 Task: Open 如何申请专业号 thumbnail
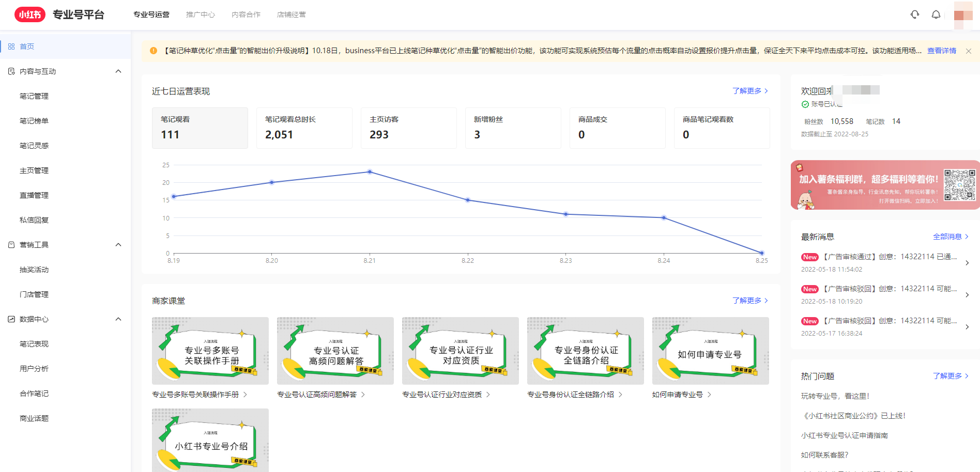coord(711,351)
